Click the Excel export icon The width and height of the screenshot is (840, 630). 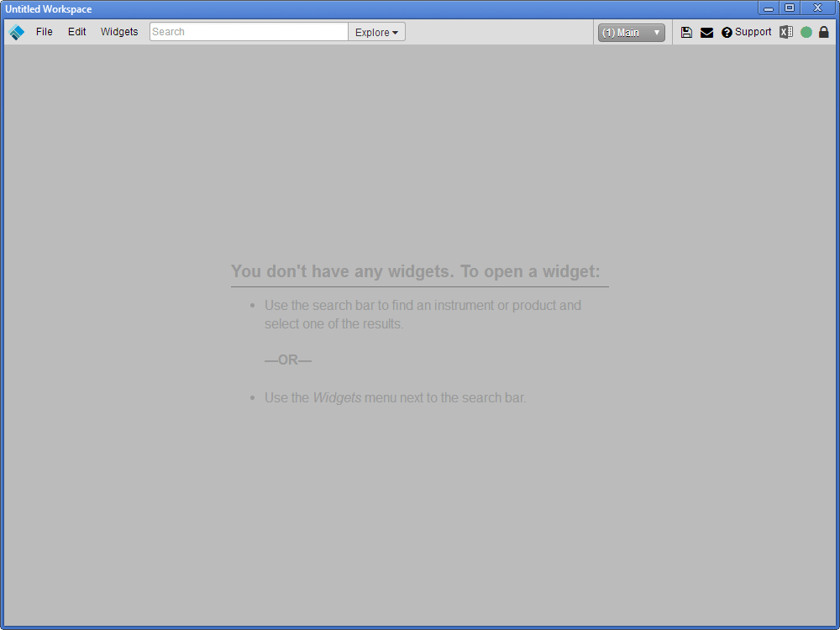786,32
